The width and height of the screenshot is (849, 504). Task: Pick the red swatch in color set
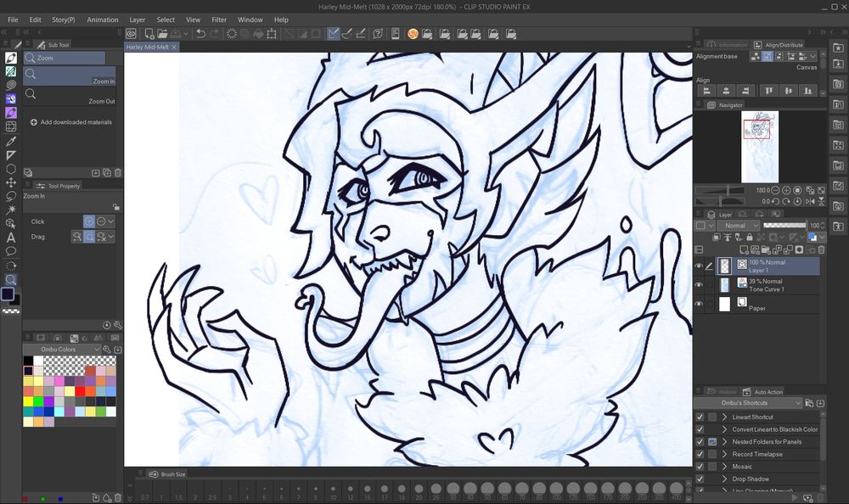(80, 391)
